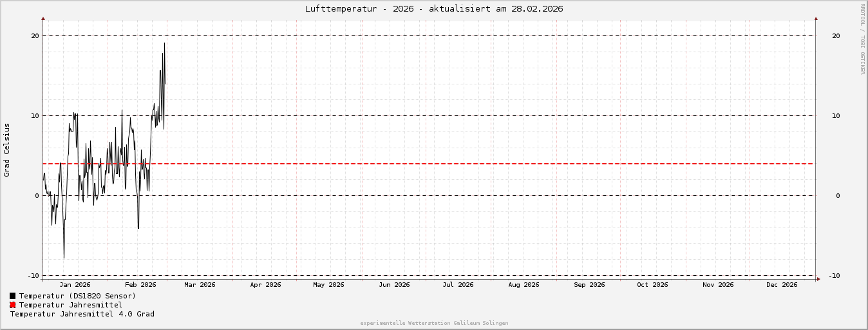Click the red dashed annual mean line
Image resolution: width=868 pixels, height=330 pixels.
(x=451, y=164)
